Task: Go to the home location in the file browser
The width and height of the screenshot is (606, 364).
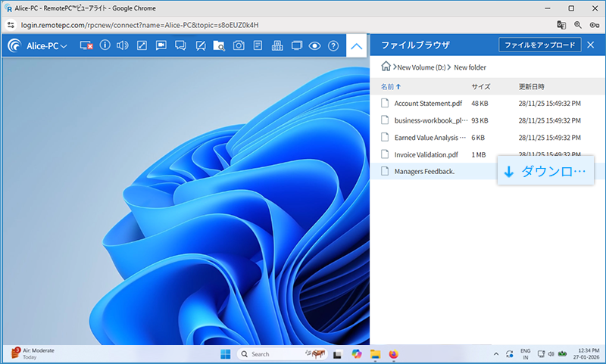Action: click(386, 67)
